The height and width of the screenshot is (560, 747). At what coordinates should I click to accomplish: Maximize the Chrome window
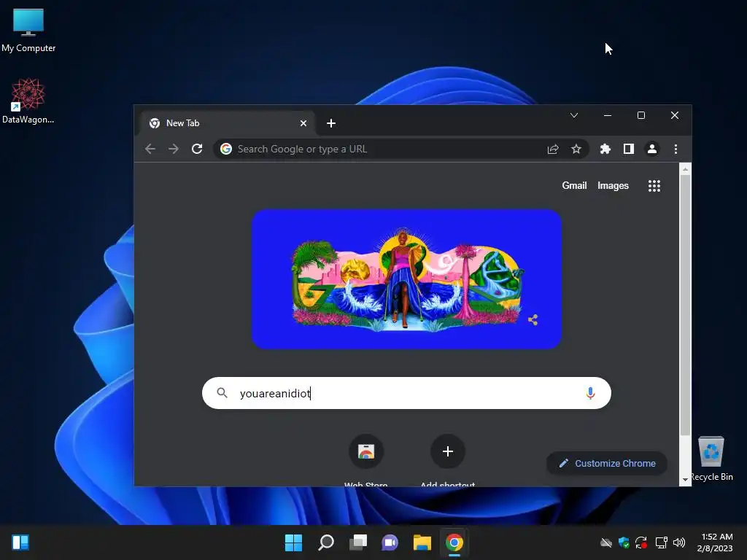(640, 115)
